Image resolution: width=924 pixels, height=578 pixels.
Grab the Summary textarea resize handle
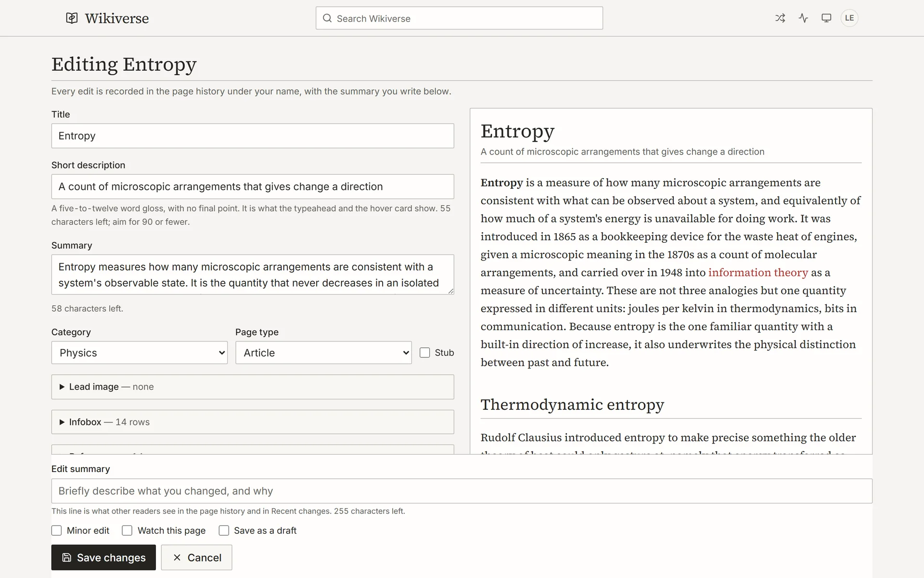[x=450, y=291]
